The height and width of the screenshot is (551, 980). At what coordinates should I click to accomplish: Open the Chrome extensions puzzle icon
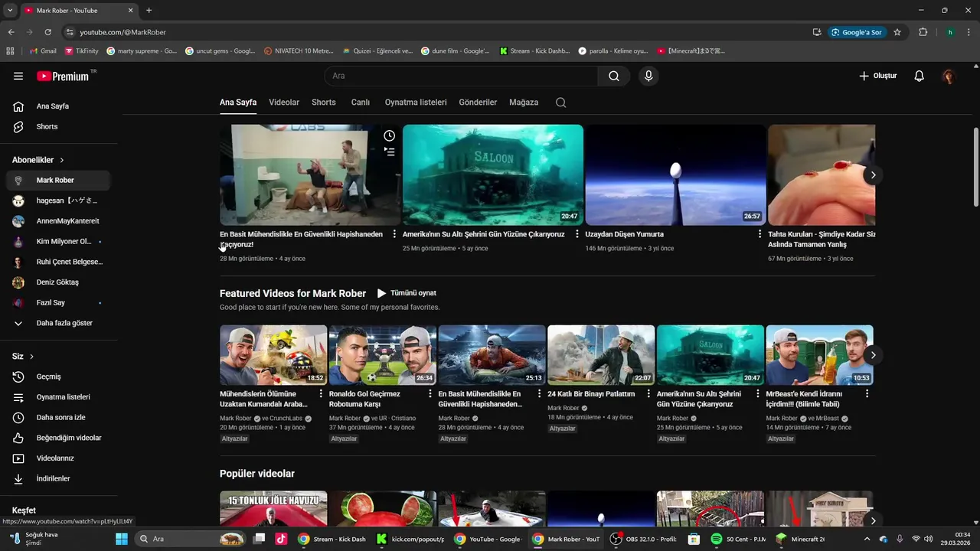pos(923,32)
